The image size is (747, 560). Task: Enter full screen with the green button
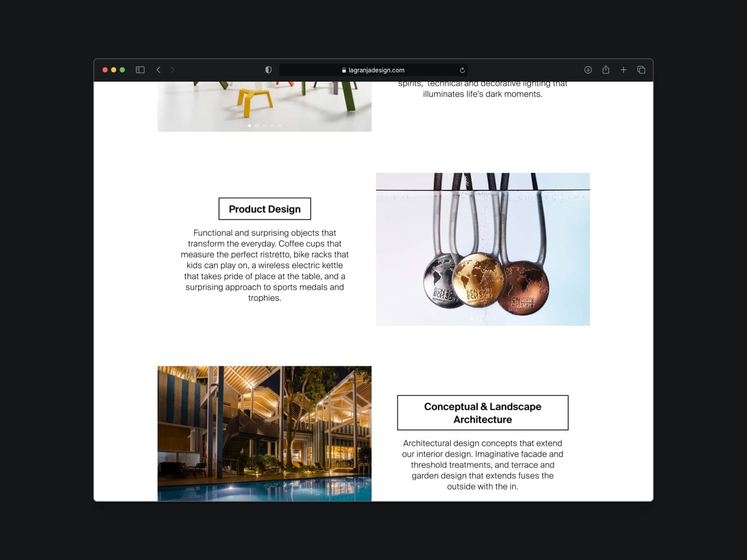point(122,70)
